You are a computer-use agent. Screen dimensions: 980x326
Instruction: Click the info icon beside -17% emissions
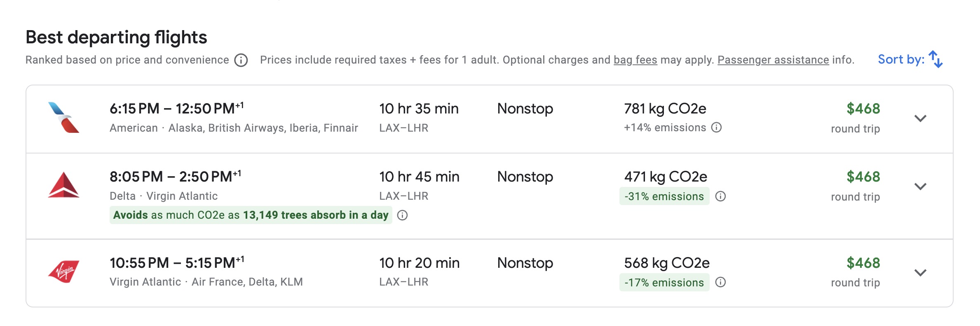click(720, 283)
